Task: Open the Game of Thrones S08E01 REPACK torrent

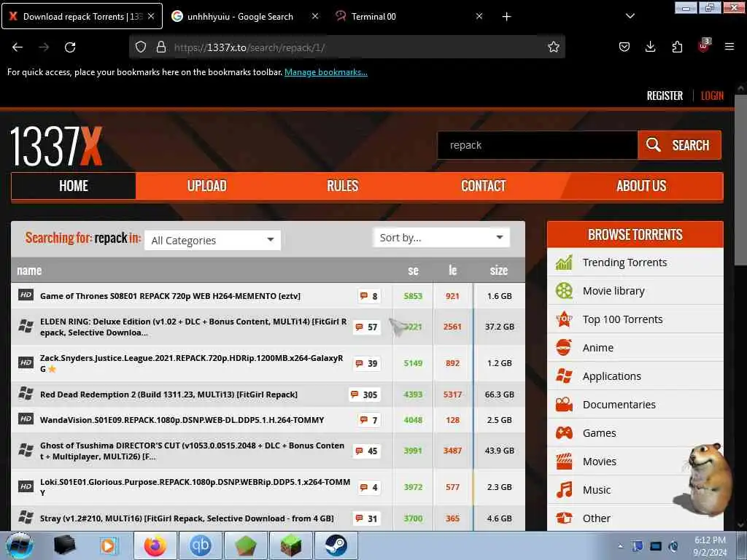Action: coord(170,296)
